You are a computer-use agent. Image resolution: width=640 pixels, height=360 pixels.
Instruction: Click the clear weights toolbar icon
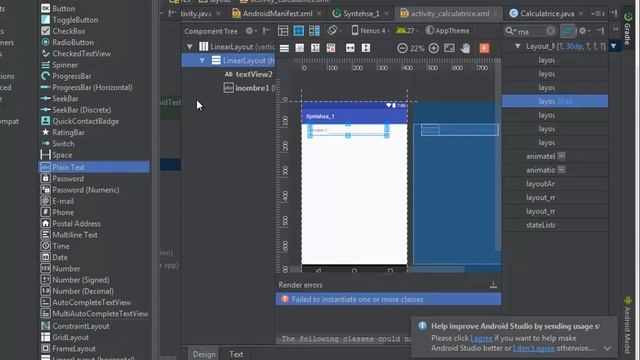331,48
